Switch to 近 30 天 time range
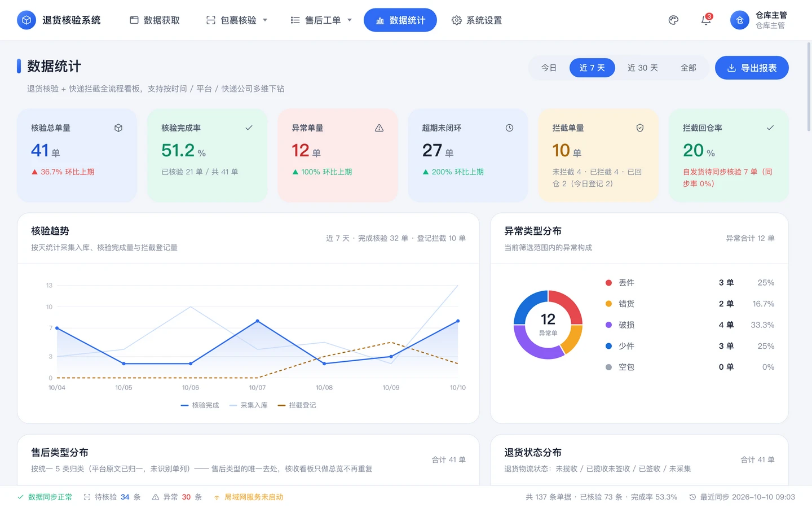 click(x=643, y=68)
